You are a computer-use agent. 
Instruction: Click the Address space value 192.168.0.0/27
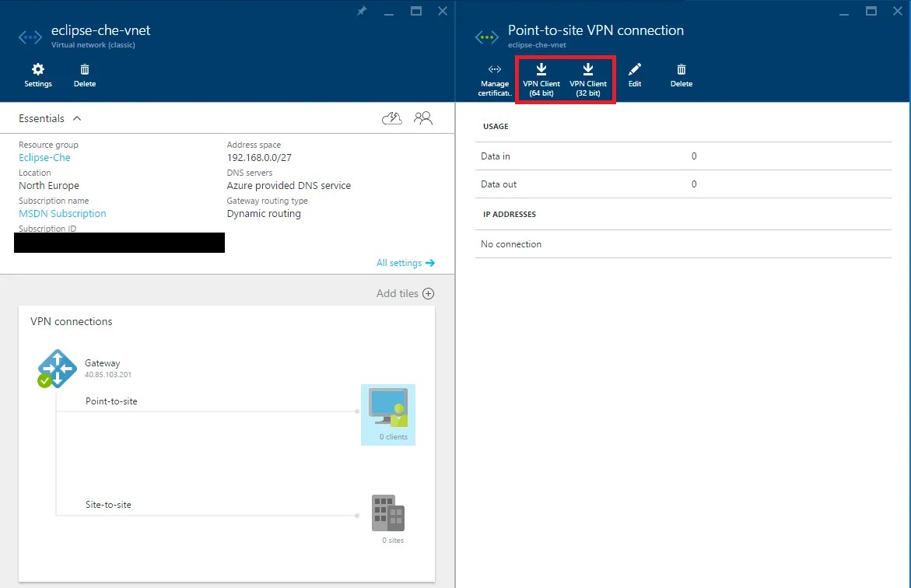tap(259, 157)
